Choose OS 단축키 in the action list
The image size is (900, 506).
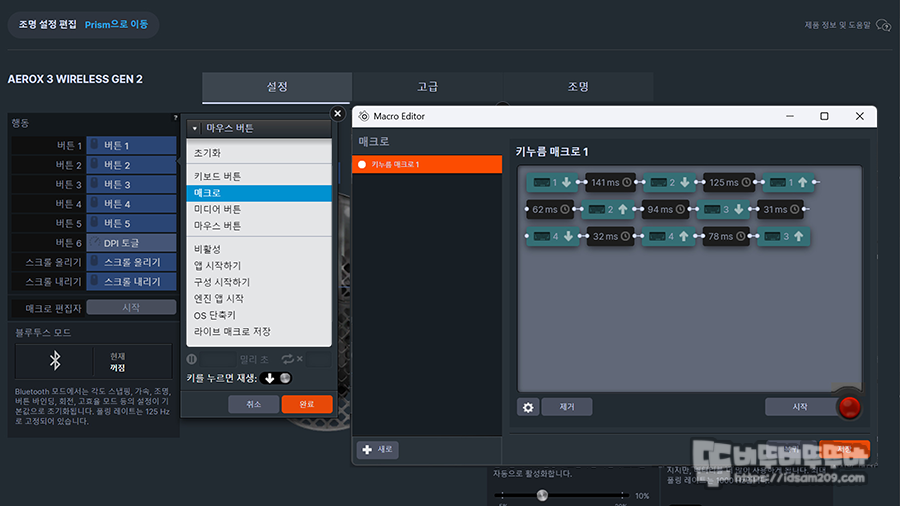pos(259,315)
